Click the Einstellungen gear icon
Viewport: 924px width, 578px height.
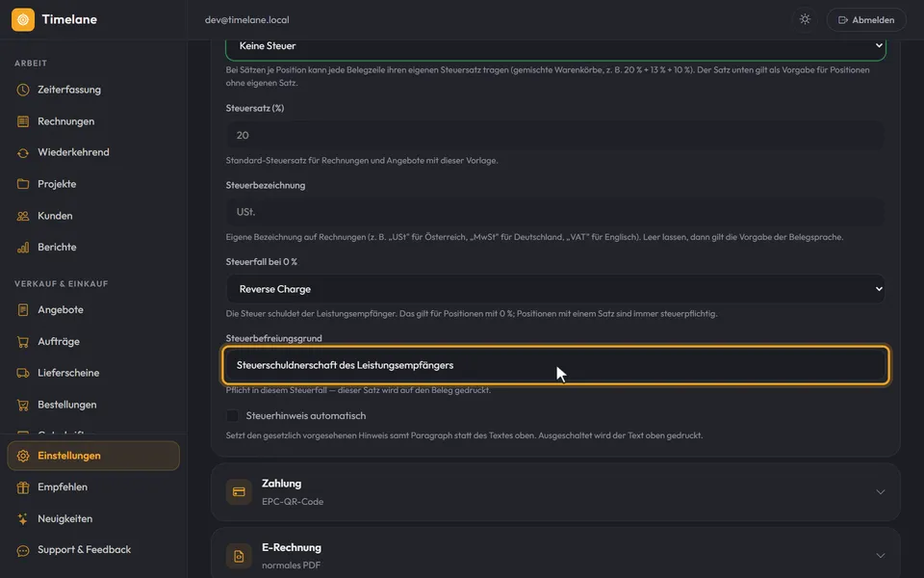(x=23, y=456)
